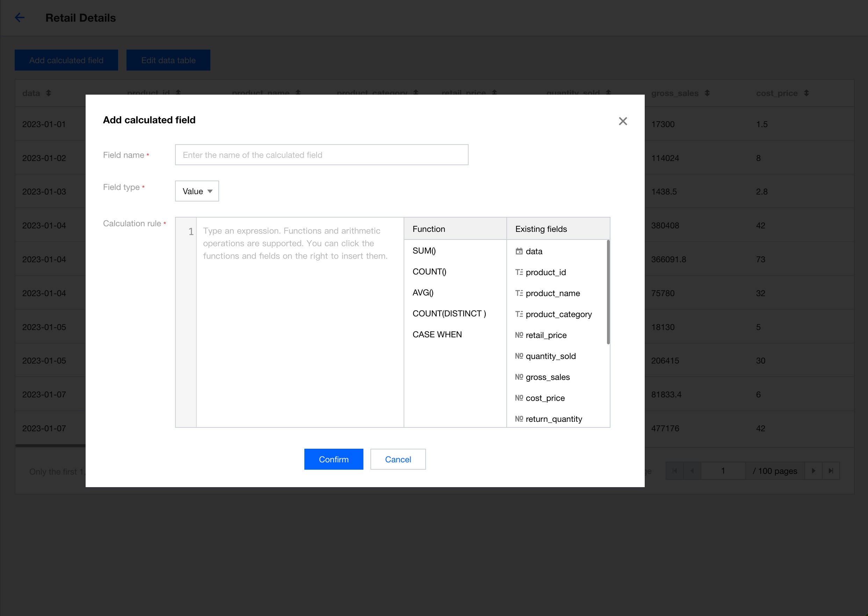
Task: Click the calendar icon next to data field
Action: [x=519, y=251]
